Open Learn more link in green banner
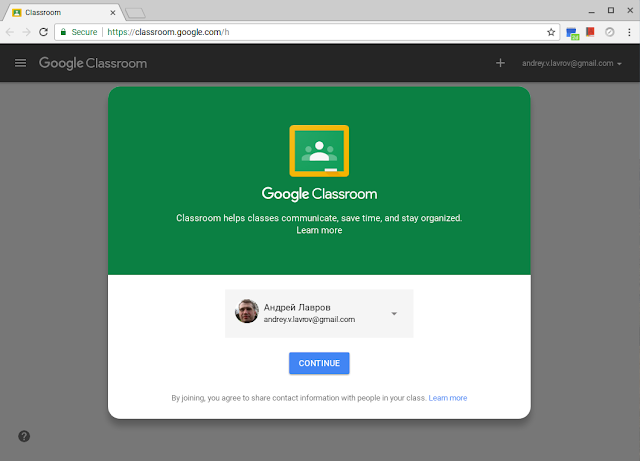The width and height of the screenshot is (640, 461). click(x=319, y=230)
